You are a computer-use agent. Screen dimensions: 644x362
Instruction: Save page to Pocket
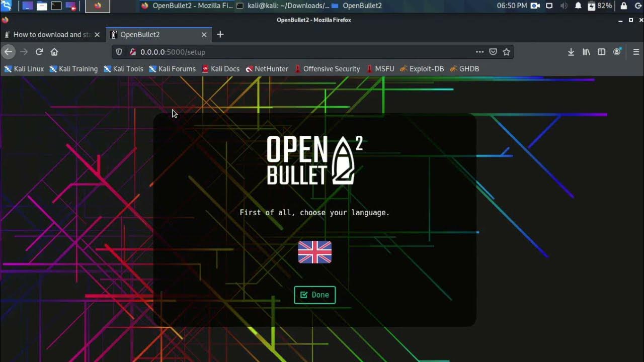click(x=493, y=52)
